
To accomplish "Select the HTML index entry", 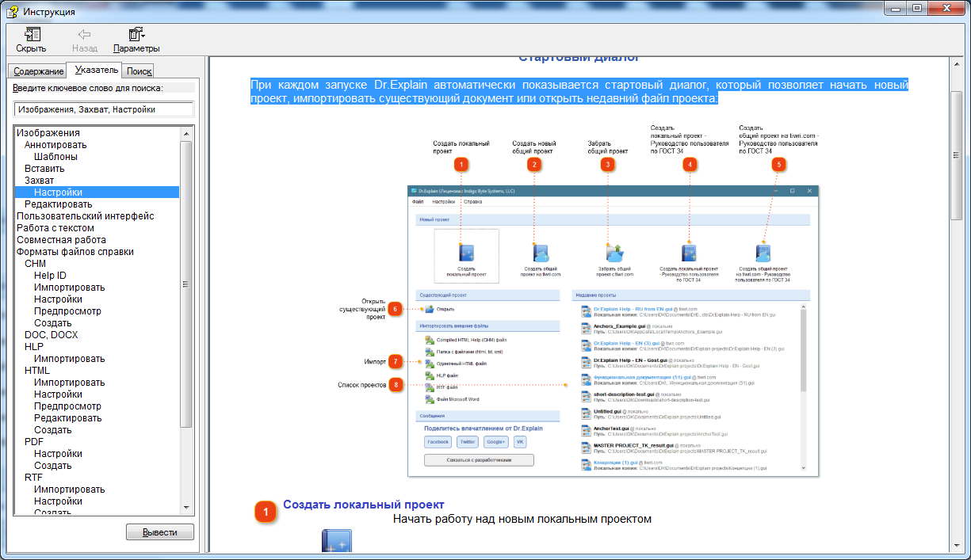I will 37,371.
